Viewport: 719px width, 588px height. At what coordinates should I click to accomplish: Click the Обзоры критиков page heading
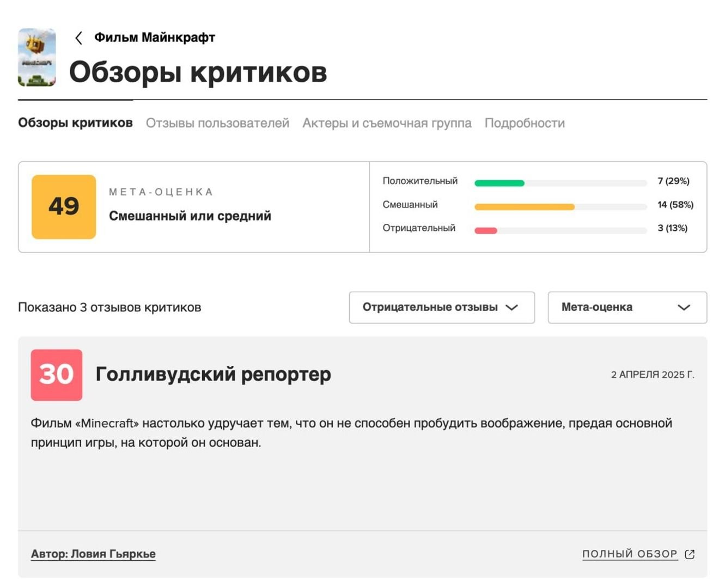click(x=198, y=72)
